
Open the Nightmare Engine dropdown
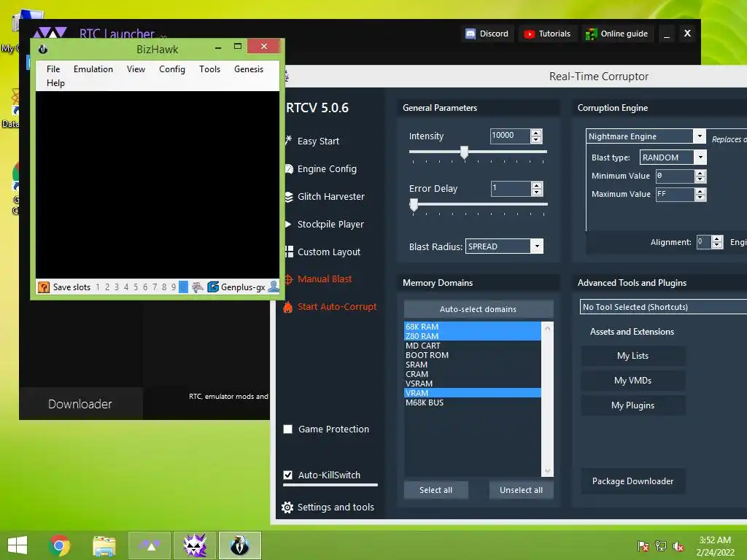(700, 136)
